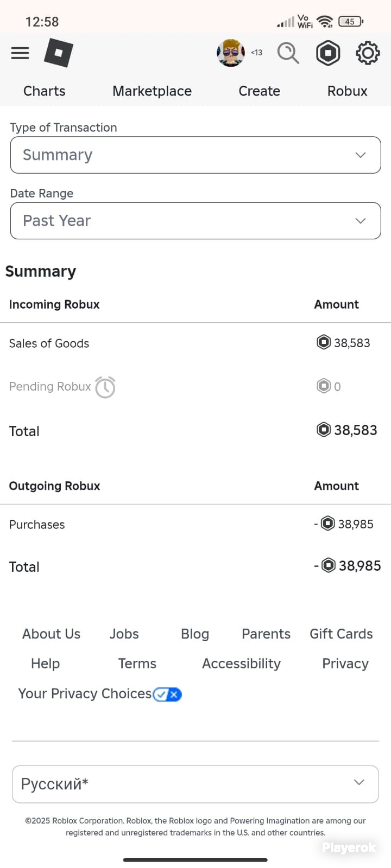Tap the Pending Robux clock icon

click(105, 387)
